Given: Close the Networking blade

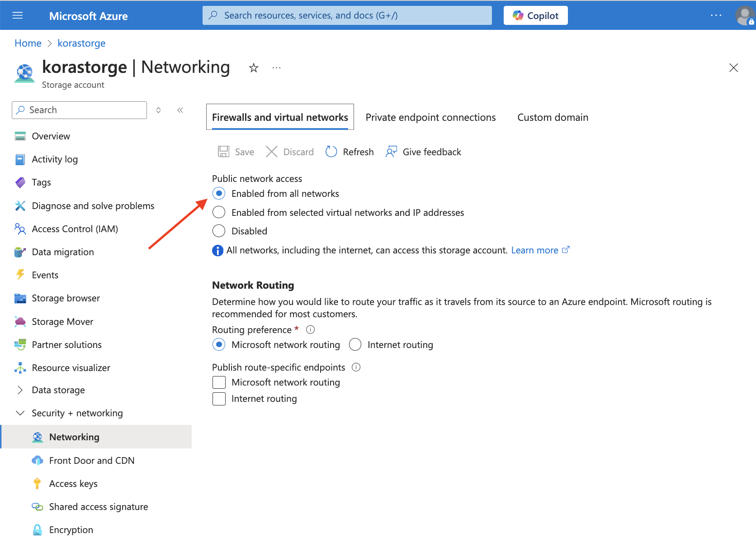Looking at the screenshot, I should click(733, 68).
